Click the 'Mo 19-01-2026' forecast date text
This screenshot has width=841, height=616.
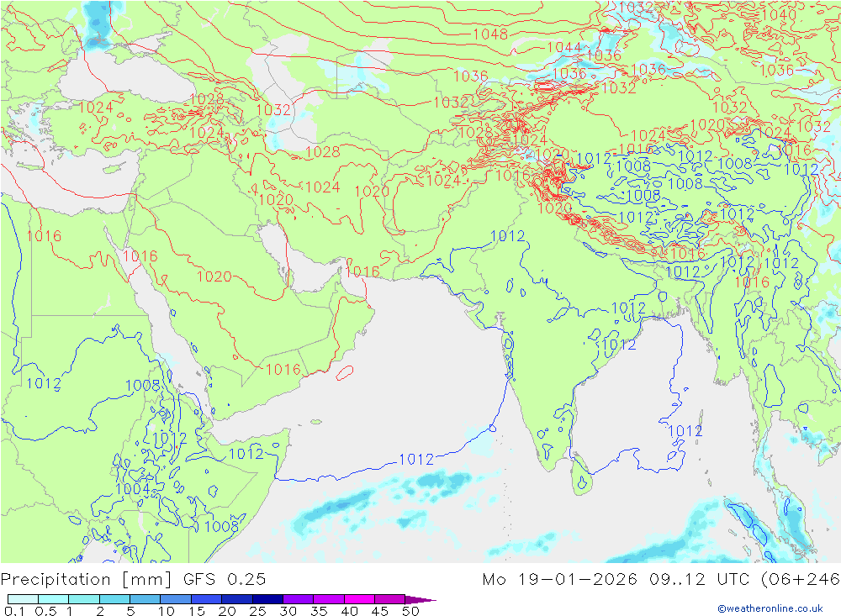point(559,580)
